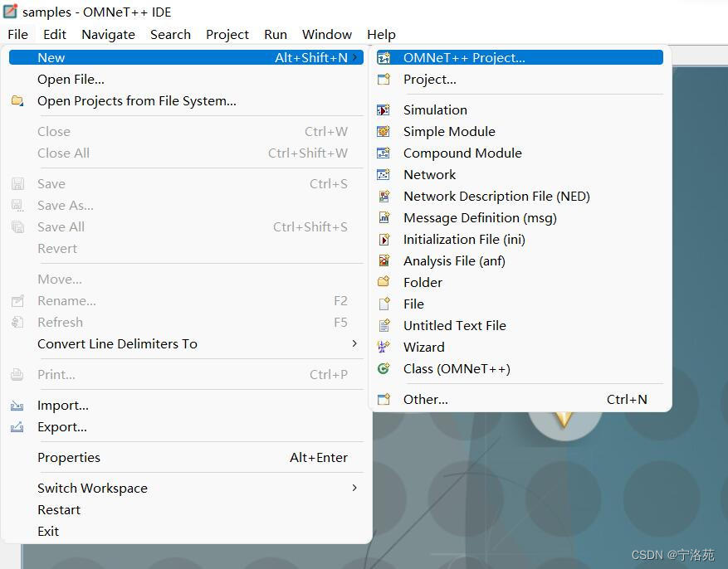The width and height of the screenshot is (728, 569).
Task: Click the Class (OMNeT++) green icon
Action: pos(384,368)
